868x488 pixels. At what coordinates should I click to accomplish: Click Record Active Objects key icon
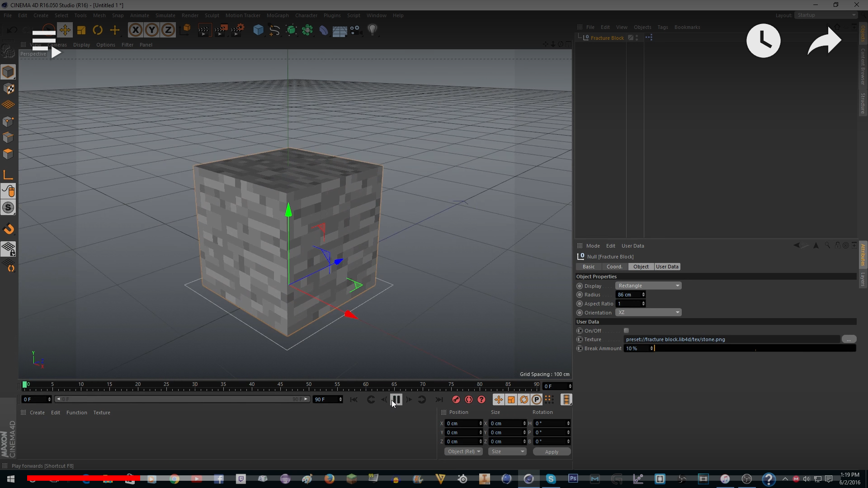pyautogui.click(x=456, y=399)
